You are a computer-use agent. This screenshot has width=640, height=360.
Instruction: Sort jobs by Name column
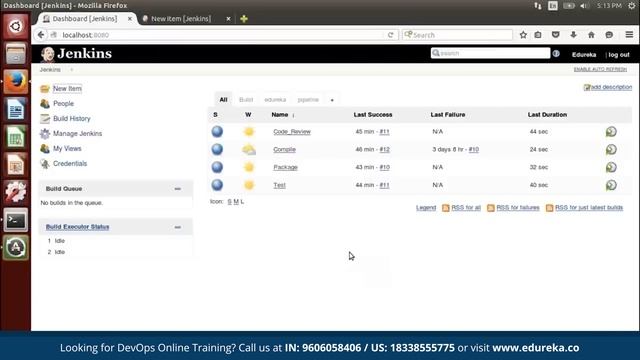pos(280,115)
